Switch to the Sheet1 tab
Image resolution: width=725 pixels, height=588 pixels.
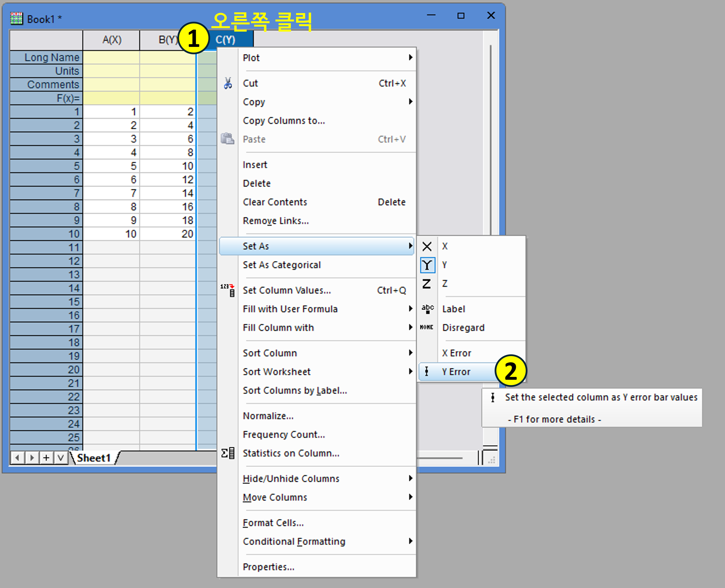coord(94,458)
